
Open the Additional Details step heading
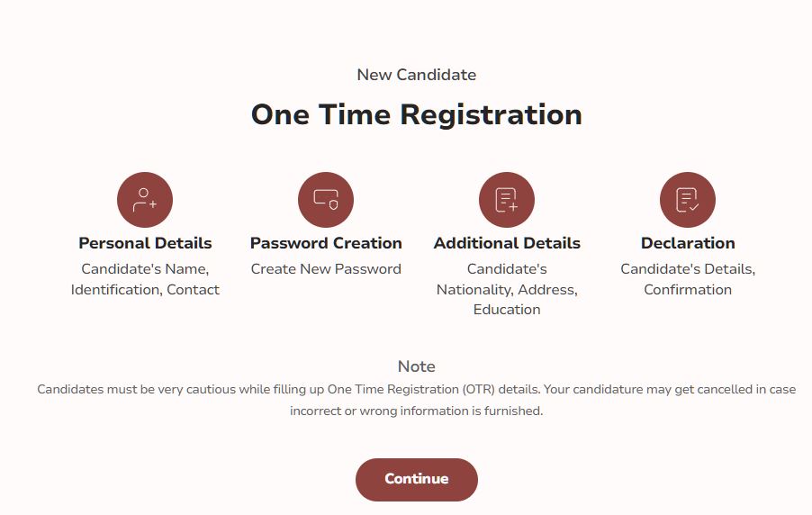(x=507, y=243)
